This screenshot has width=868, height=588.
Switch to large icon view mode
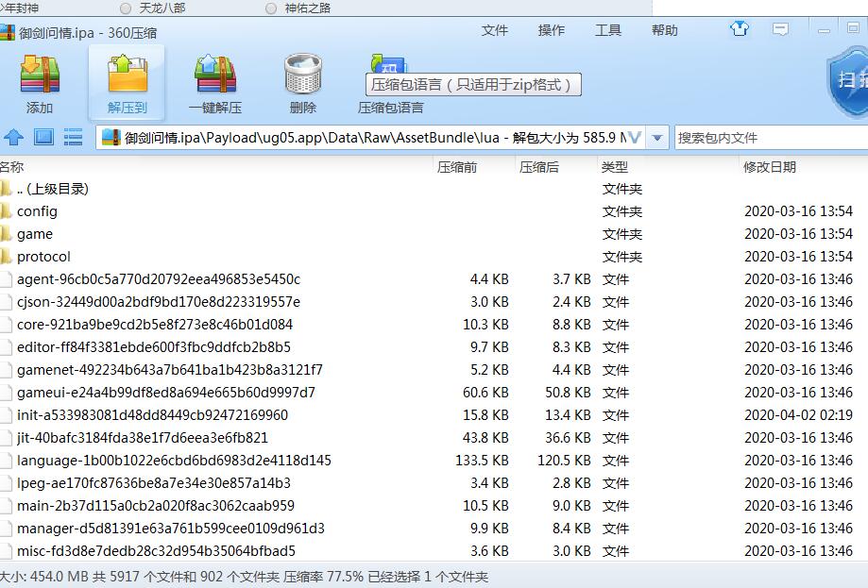click(43, 137)
